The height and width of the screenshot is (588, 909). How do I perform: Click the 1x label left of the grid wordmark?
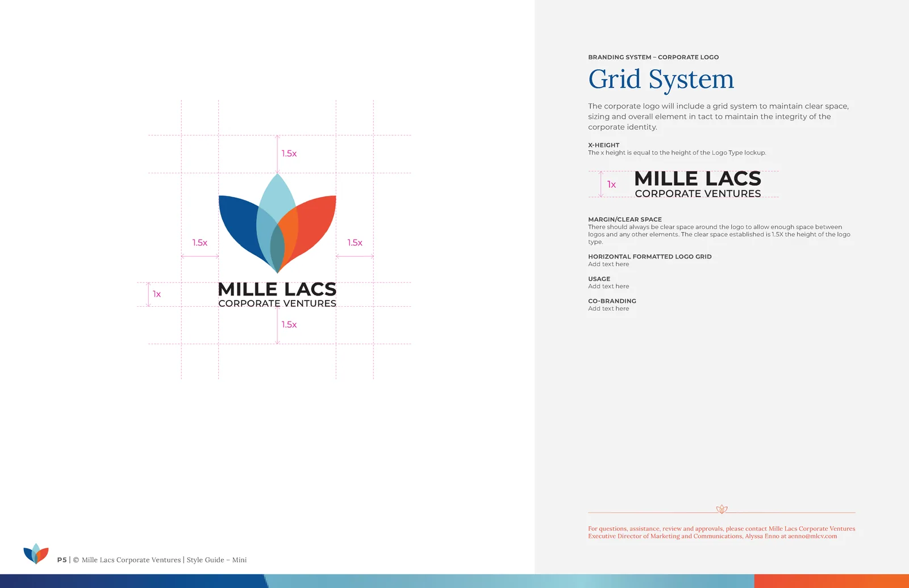157,294
